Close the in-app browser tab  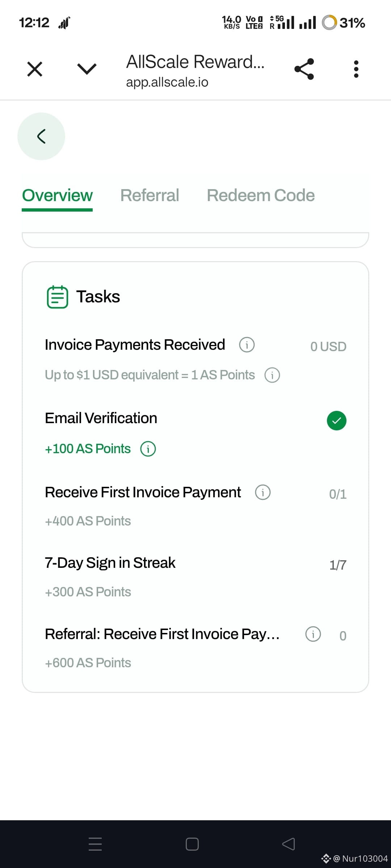pos(35,69)
